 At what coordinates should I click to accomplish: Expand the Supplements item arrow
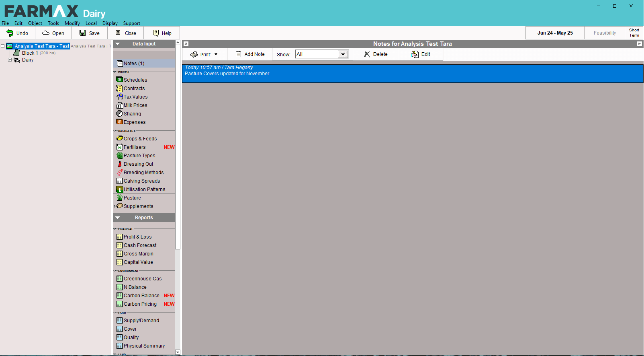(115, 206)
